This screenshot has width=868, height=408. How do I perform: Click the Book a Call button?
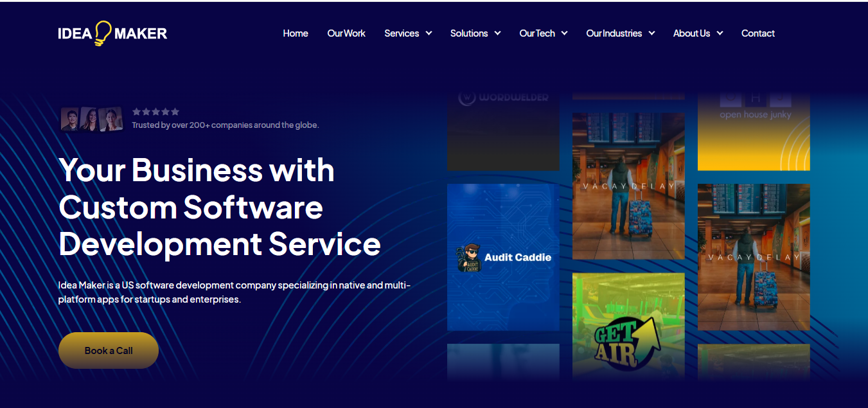tap(109, 350)
